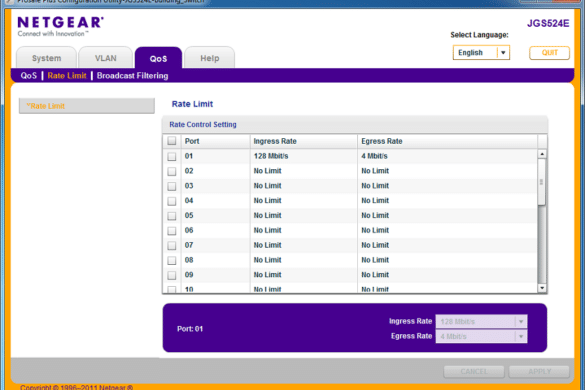Image resolution: width=585 pixels, height=390 pixels.
Task: Click the rate table scrollbar thumb
Action: point(542,182)
